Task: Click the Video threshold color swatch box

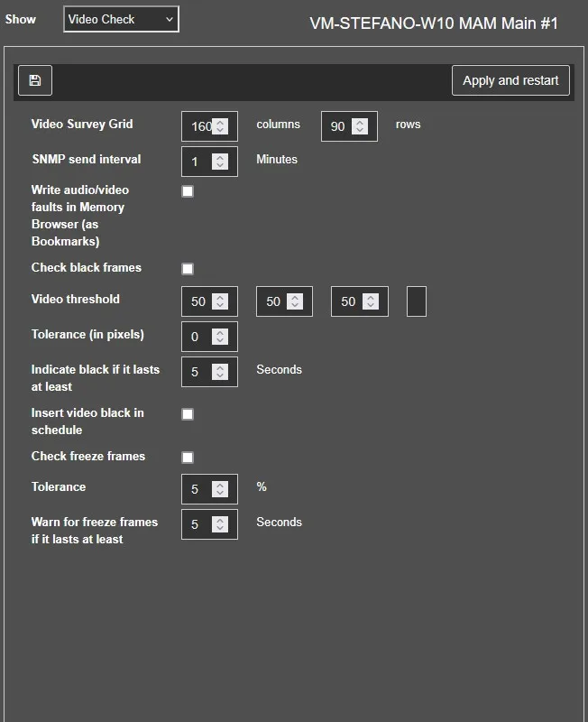Action: [x=416, y=301]
